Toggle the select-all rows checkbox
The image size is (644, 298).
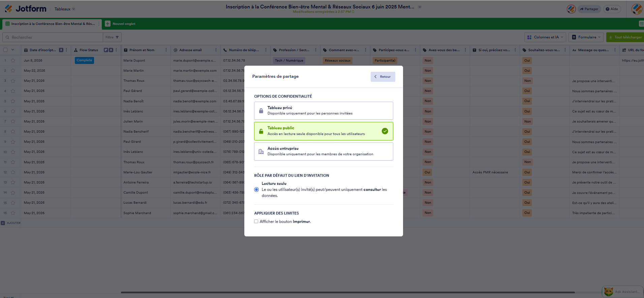(x=5, y=50)
